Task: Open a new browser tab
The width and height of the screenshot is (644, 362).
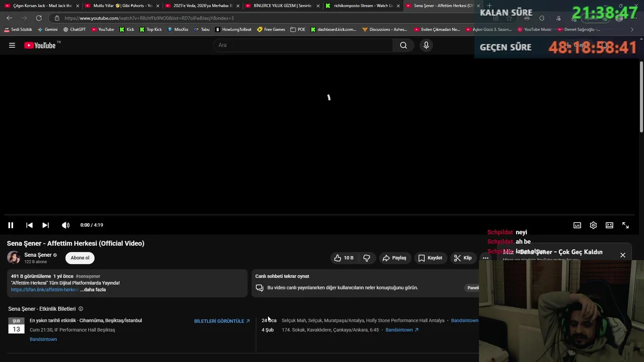Action: tap(490, 6)
